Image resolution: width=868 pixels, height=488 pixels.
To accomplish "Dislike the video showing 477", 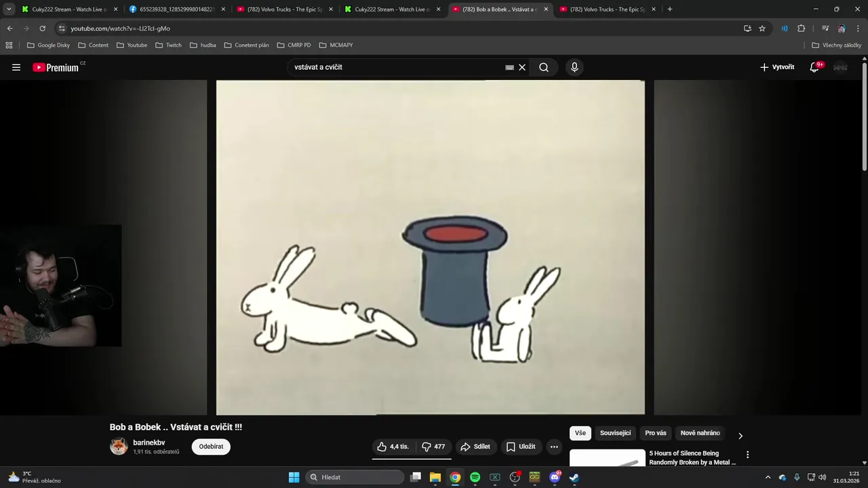I will [x=433, y=447].
